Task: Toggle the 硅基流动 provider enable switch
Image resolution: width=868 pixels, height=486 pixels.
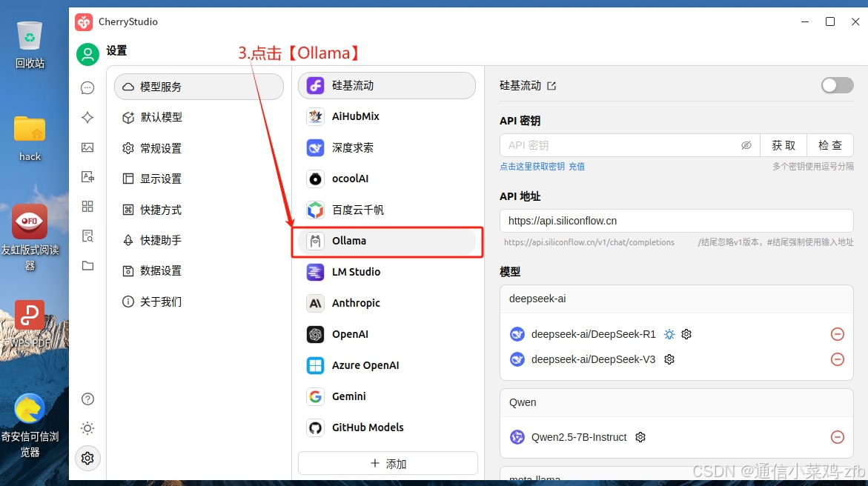Action: pos(837,85)
